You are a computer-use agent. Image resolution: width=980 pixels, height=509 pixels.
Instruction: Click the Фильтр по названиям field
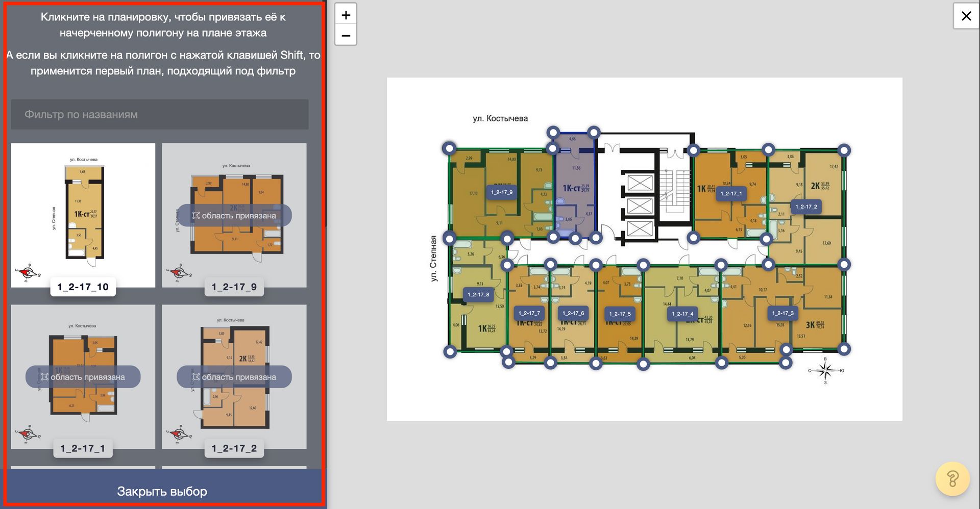click(160, 114)
